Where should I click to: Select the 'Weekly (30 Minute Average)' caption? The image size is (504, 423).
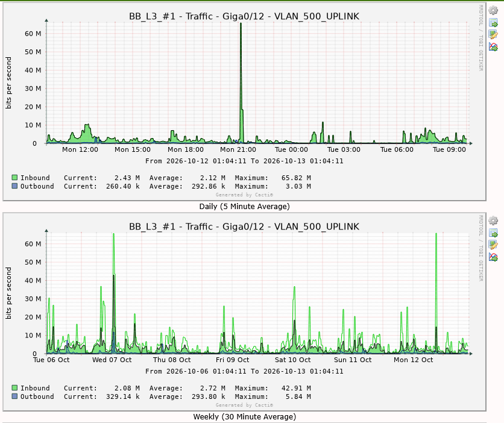point(244,416)
